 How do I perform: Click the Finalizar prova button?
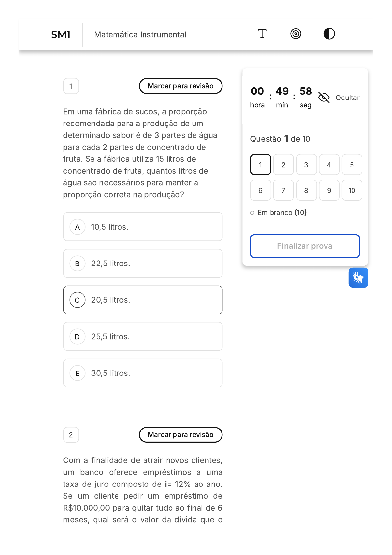tap(305, 246)
